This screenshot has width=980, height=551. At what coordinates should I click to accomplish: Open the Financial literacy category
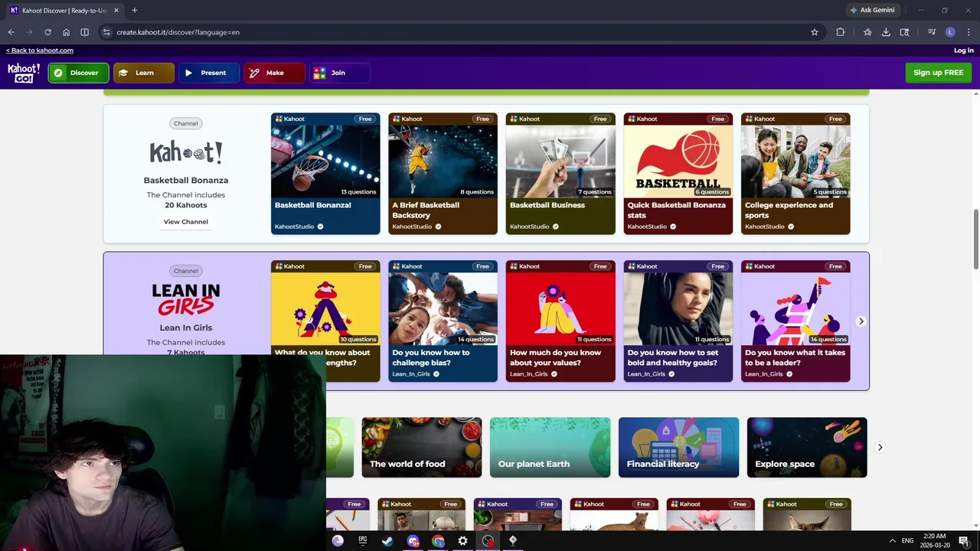pyautogui.click(x=678, y=448)
